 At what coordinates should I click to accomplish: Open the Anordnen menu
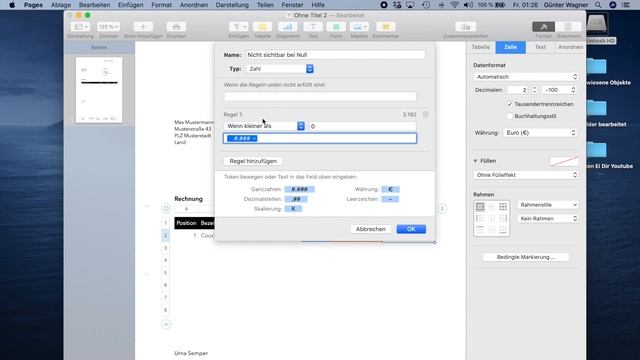[x=194, y=5]
